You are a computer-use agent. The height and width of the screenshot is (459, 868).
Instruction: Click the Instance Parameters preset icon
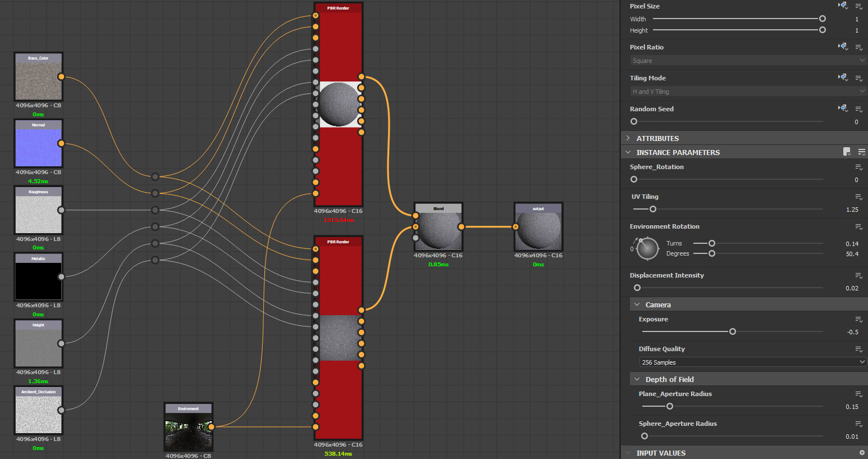pyautogui.click(x=847, y=152)
